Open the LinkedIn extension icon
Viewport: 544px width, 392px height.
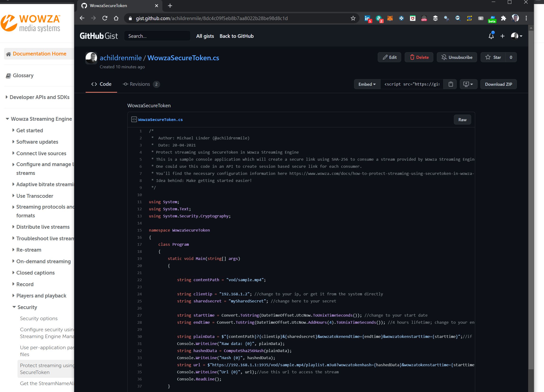pyautogui.click(x=368, y=18)
